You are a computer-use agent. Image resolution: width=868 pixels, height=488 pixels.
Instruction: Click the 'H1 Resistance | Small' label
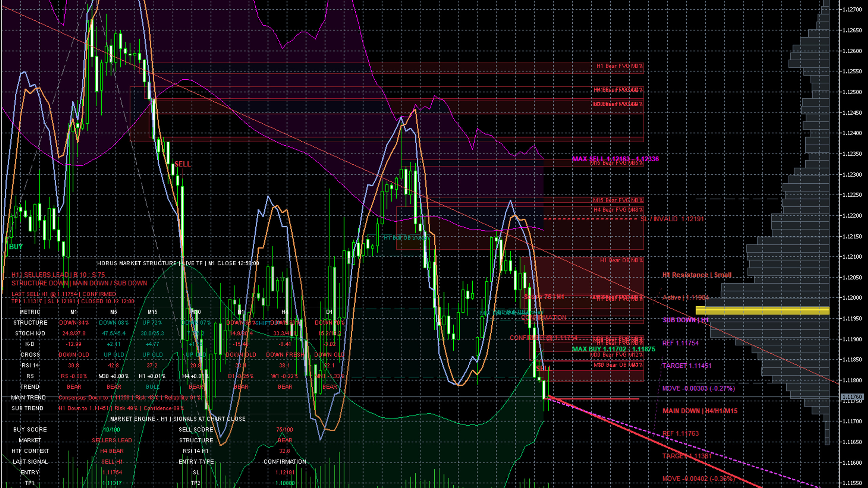point(697,275)
